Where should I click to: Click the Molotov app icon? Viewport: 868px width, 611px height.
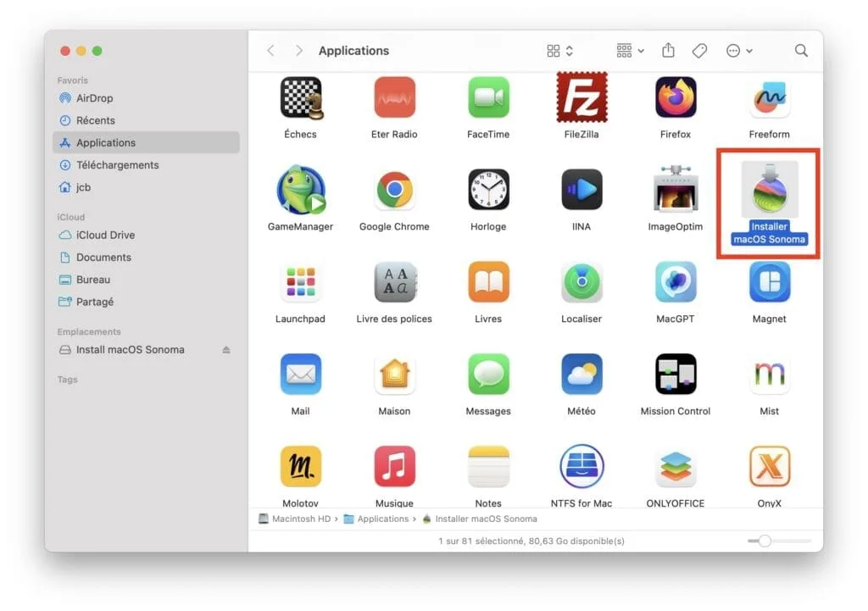click(301, 467)
